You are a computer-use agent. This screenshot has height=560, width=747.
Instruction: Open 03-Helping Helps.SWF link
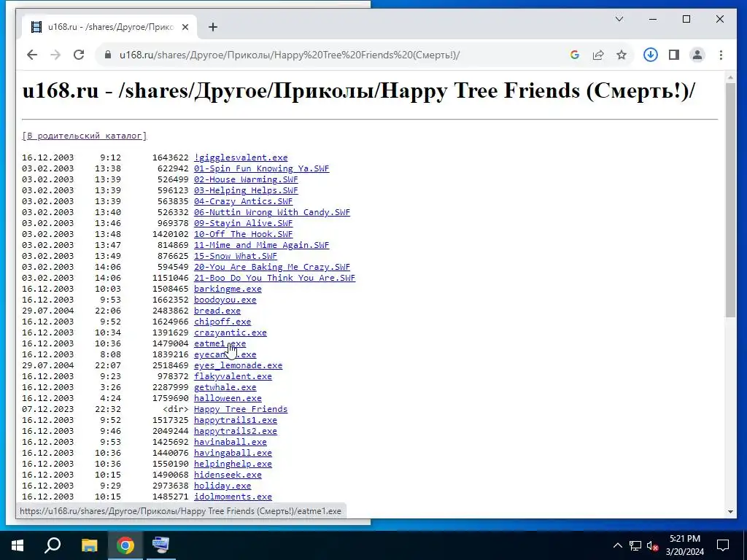[246, 190]
